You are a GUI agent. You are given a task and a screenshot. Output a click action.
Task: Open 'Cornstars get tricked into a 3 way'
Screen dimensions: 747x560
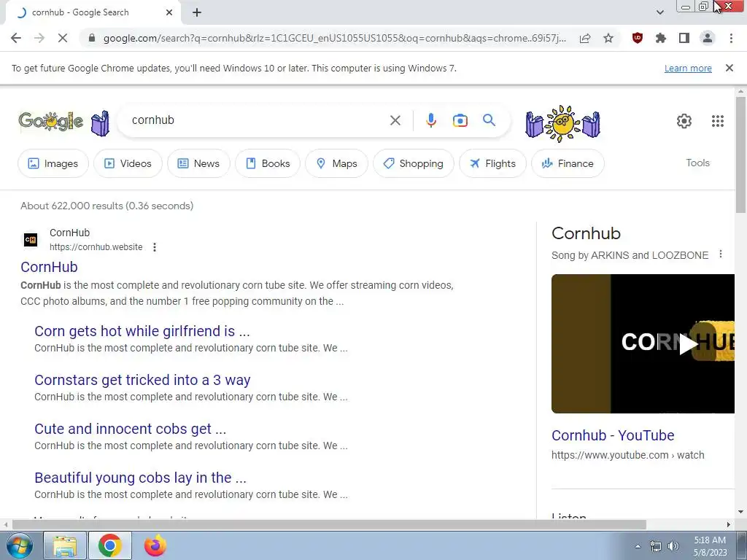pos(142,380)
